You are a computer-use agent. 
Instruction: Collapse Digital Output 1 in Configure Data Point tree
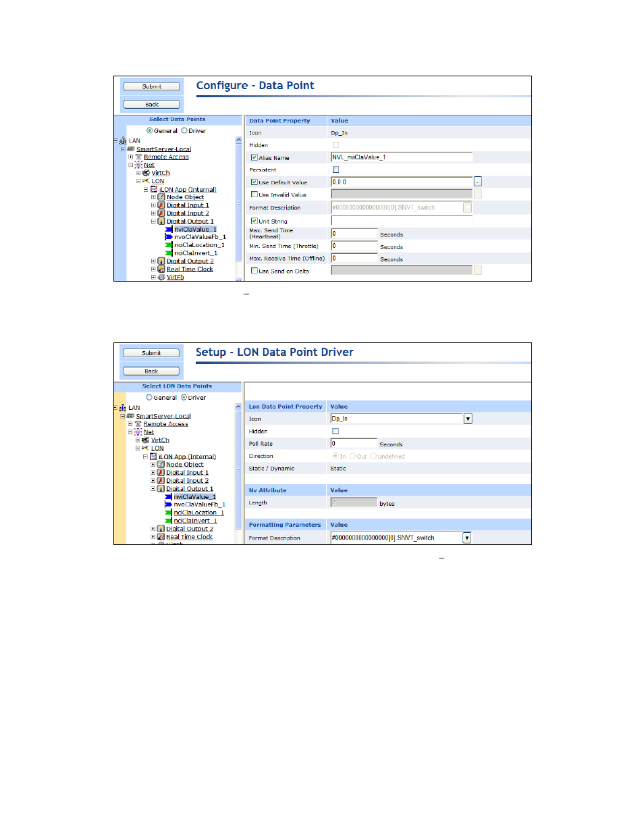153,221
